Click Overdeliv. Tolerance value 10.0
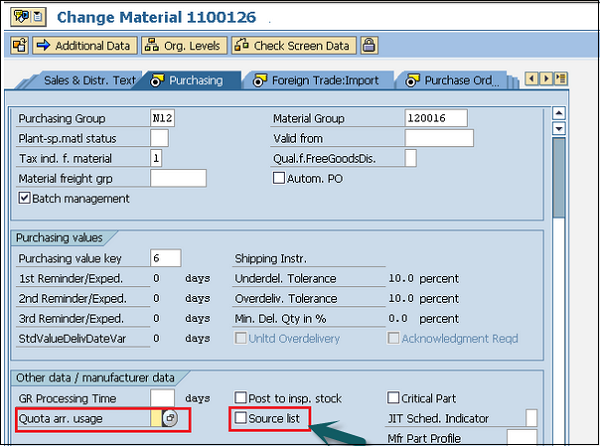 (x=401, y=298)
